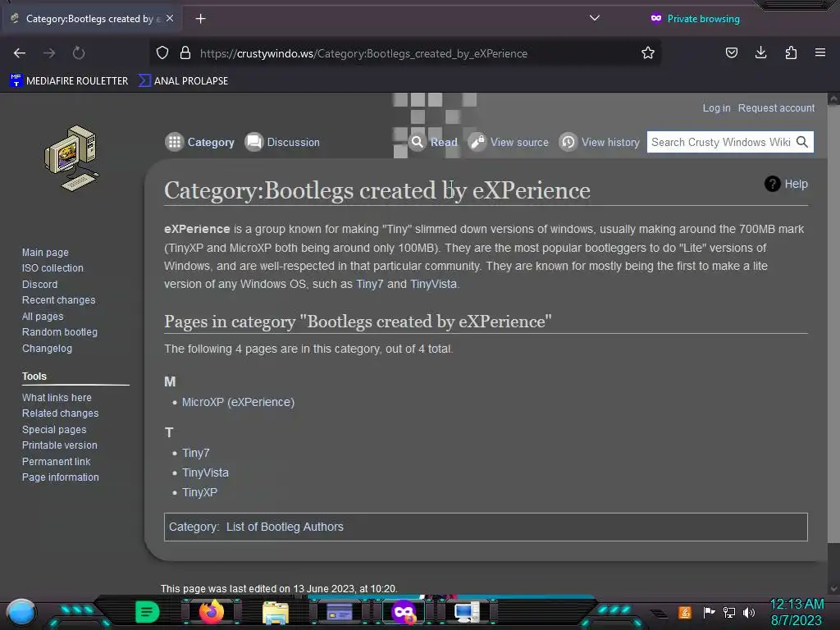Screen dimensions: 840x630
Task: Open the TinyVista page in the category list
Action: click(205, 472)
